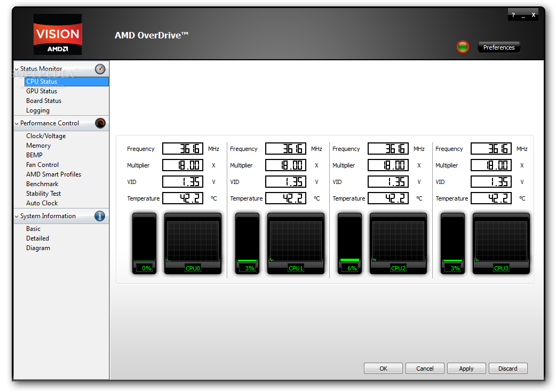Click the CPU1 frequency readout
556x392 pixels.
[x=285, y=148]
